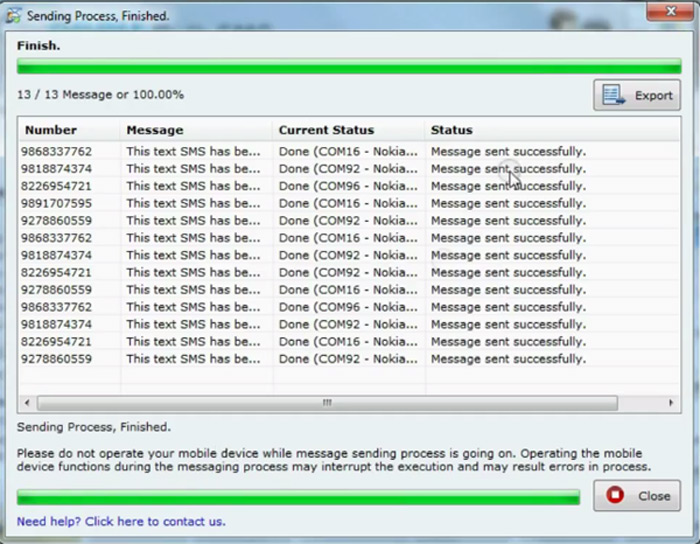This screenshot has width=700, height=544.
Task: Click 'Done (COM96' cell in the 8226954721 row
Action: 348,186
